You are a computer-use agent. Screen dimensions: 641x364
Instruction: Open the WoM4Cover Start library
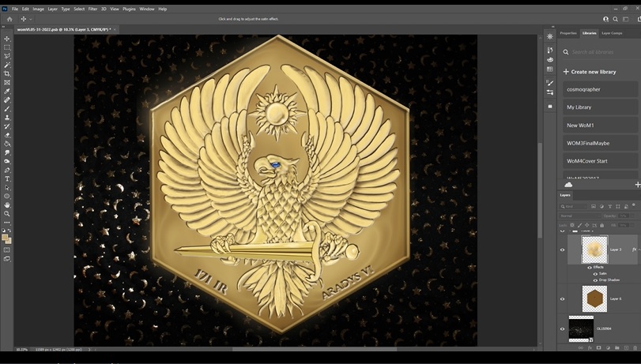[x=587, y=161]
